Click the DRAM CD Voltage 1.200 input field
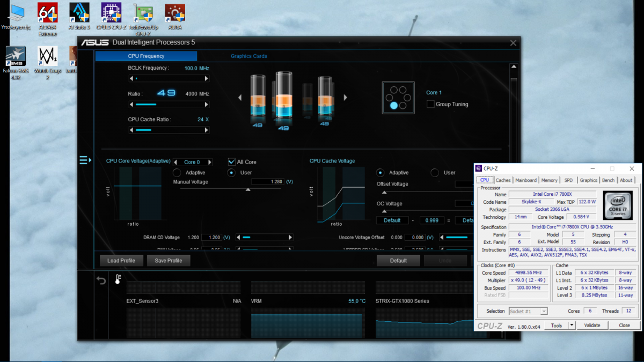 coord(211,238)
